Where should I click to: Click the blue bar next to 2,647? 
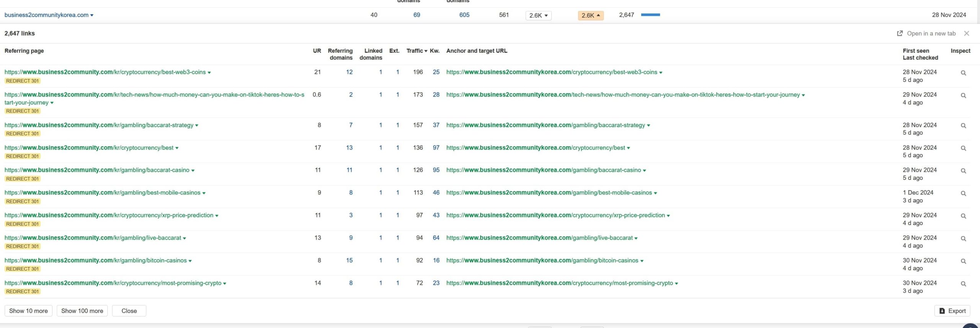(650, 15)
